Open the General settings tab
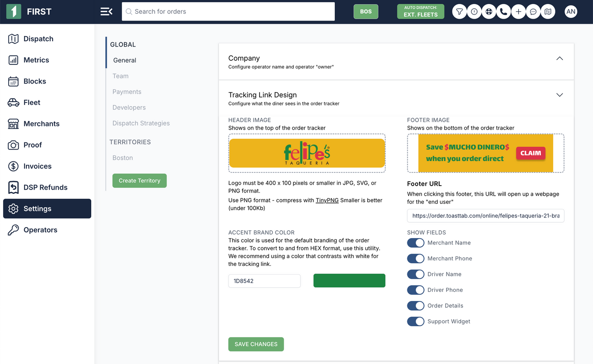This screenshot has height=364, width=593. 125,60
